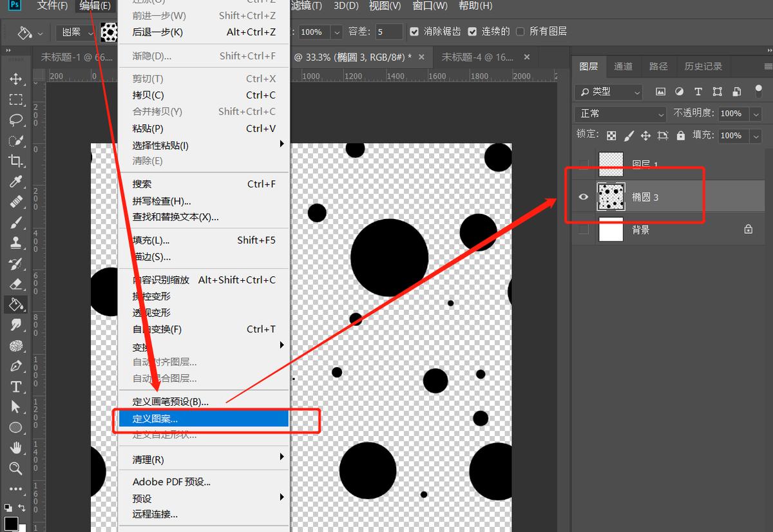Image resolution: width=773 pixels, height=532 pixels.
Task: Activate the Eyedropper tool
Action: pos(16,182)
